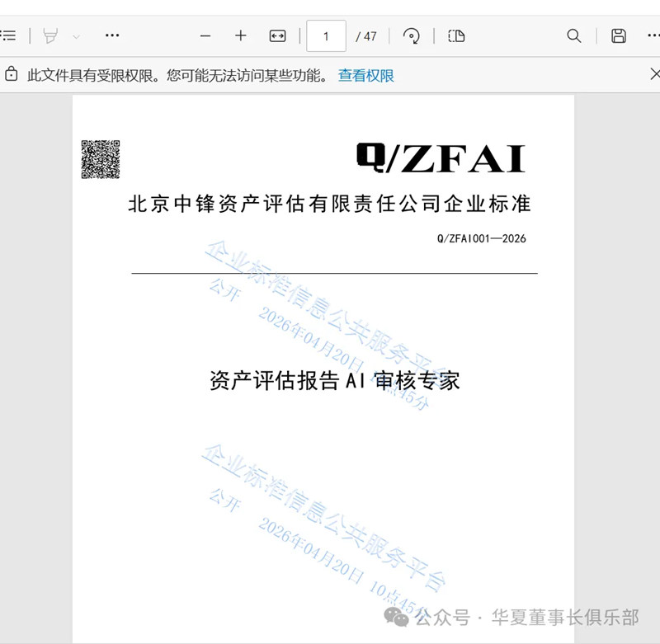This screenshot has height=644, width=660.
Task: Save the PDF file
Action: pyautogui.click(x=618, y=35)
